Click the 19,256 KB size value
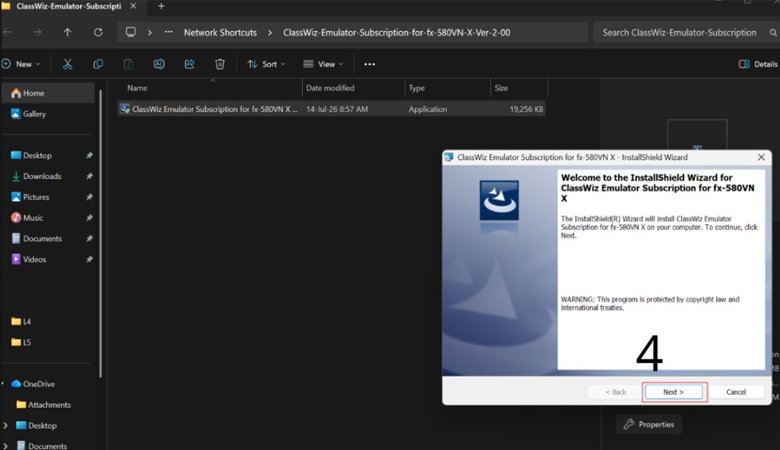780x450 pixels. coord(526,109)
